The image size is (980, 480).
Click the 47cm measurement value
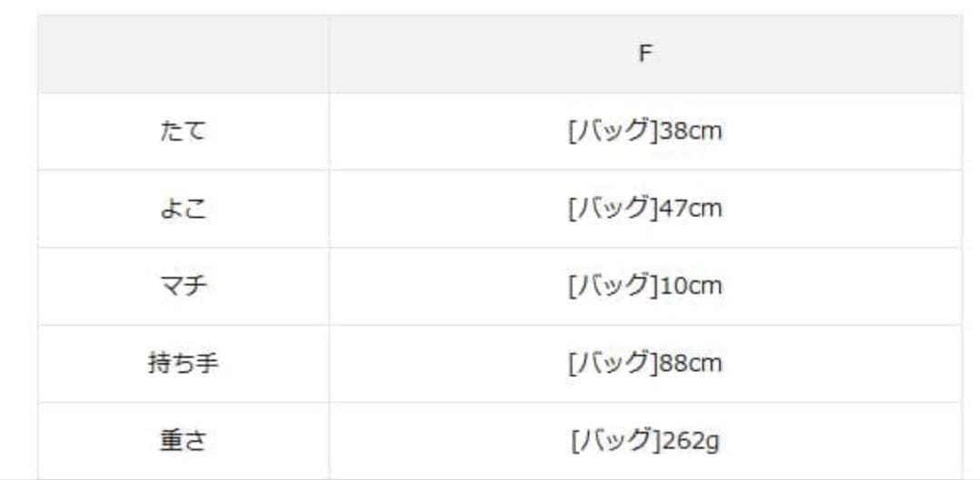click(691, 209)
